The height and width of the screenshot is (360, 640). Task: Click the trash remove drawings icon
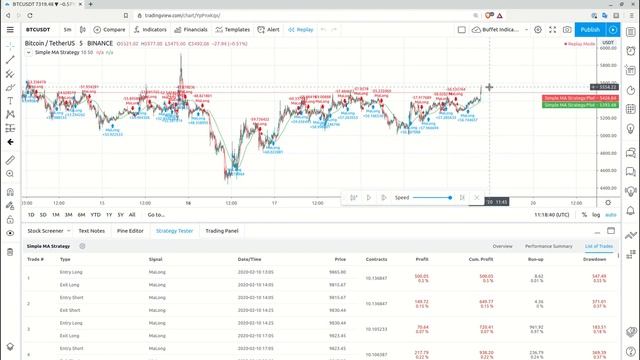[x=10, y=252]
